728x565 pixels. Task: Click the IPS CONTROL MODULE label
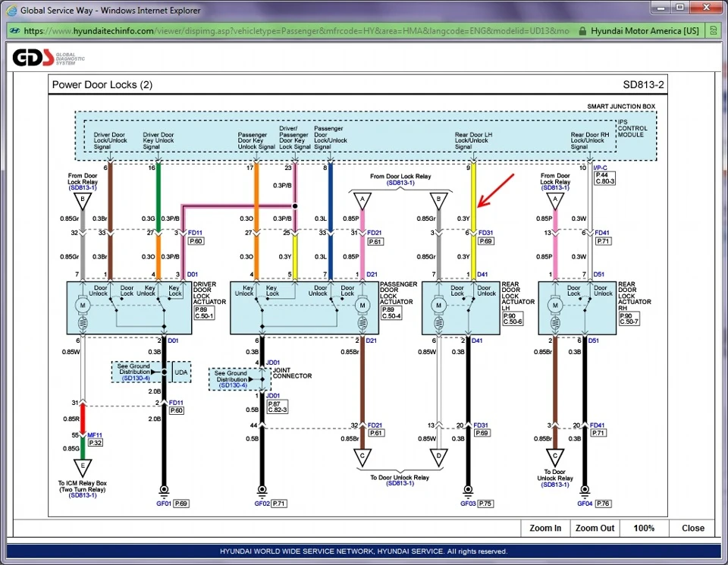pyautogui.click(x=632, y=128)
